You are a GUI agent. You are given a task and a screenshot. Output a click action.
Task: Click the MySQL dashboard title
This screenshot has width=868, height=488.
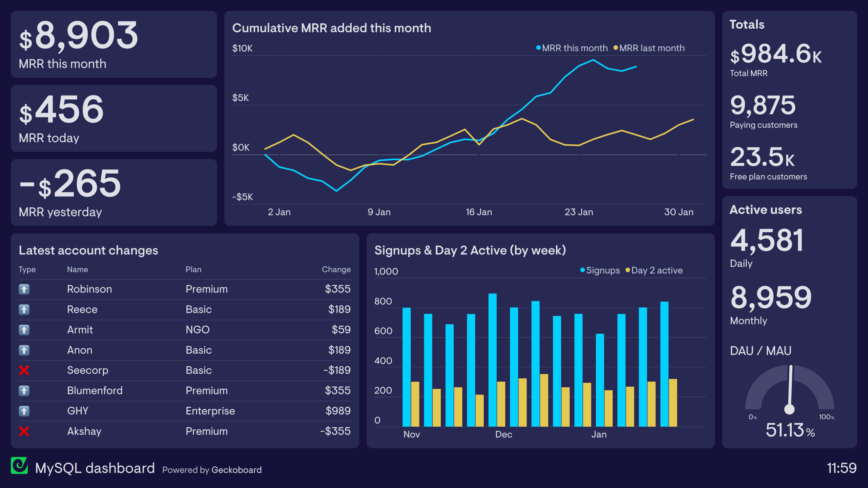(x=95, y=468)
